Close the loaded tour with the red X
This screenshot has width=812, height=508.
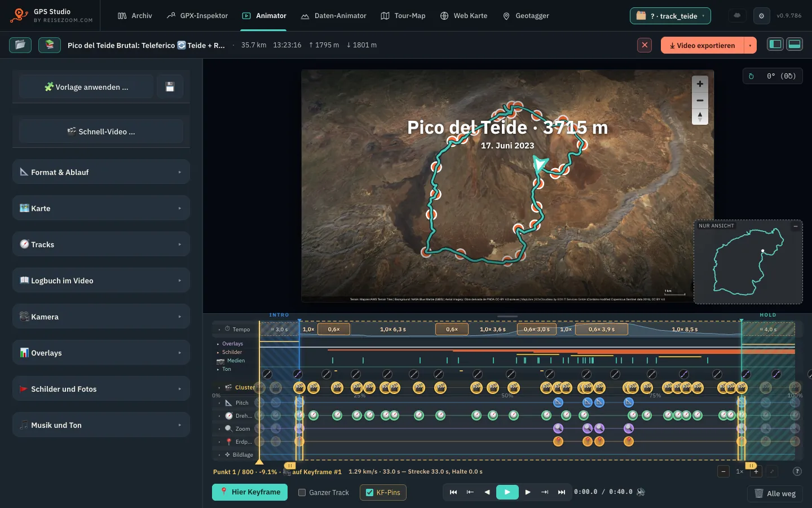(x=645, y=45)
